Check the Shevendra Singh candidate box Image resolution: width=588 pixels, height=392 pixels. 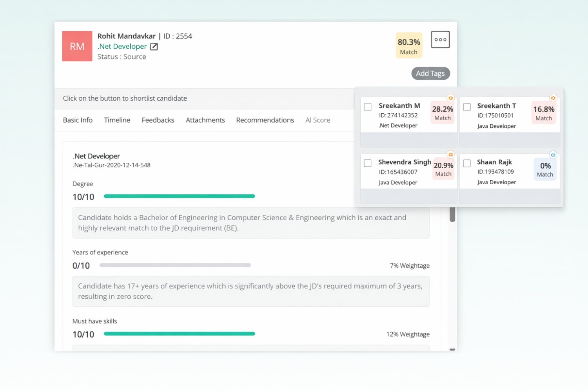368,163
